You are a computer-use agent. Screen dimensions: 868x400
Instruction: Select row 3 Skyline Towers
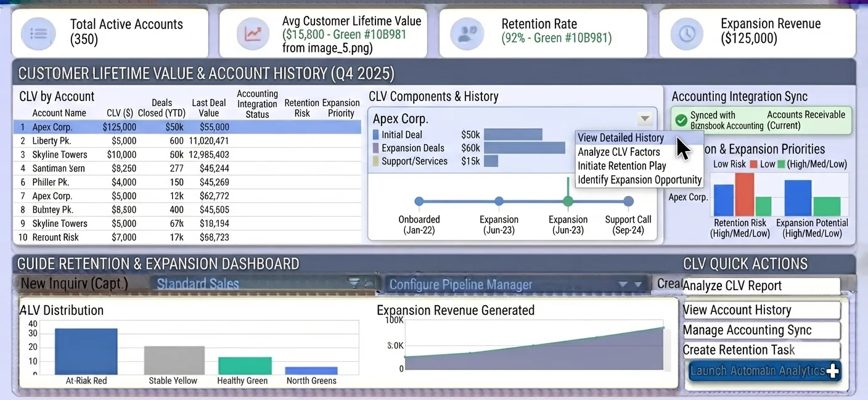[x=187, y=155]
